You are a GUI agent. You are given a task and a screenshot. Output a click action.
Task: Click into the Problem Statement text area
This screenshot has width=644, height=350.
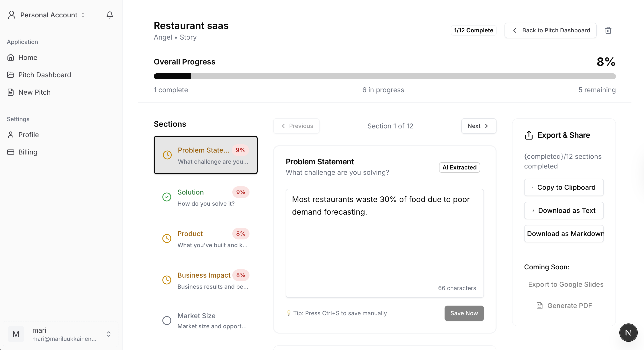tap(385, 243)
